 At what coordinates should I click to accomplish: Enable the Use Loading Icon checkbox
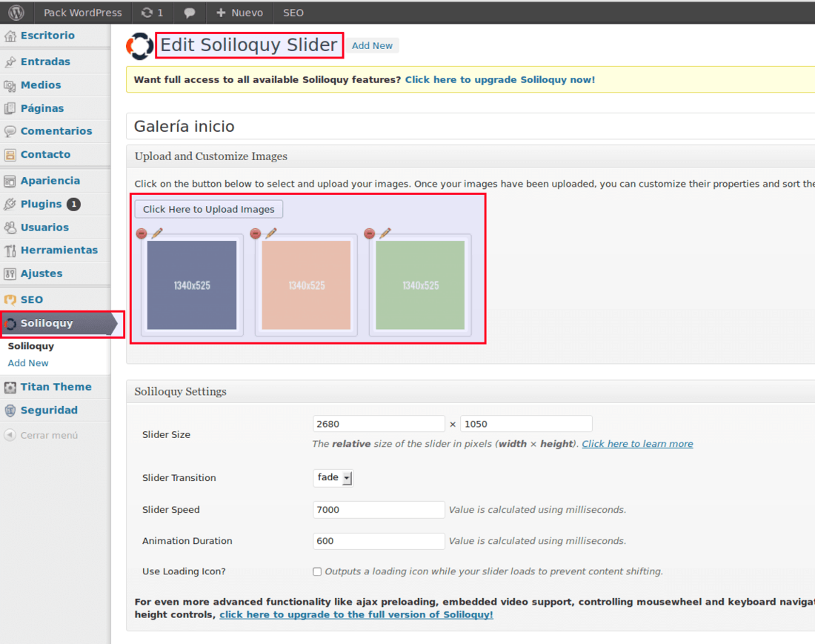(317, 572)
